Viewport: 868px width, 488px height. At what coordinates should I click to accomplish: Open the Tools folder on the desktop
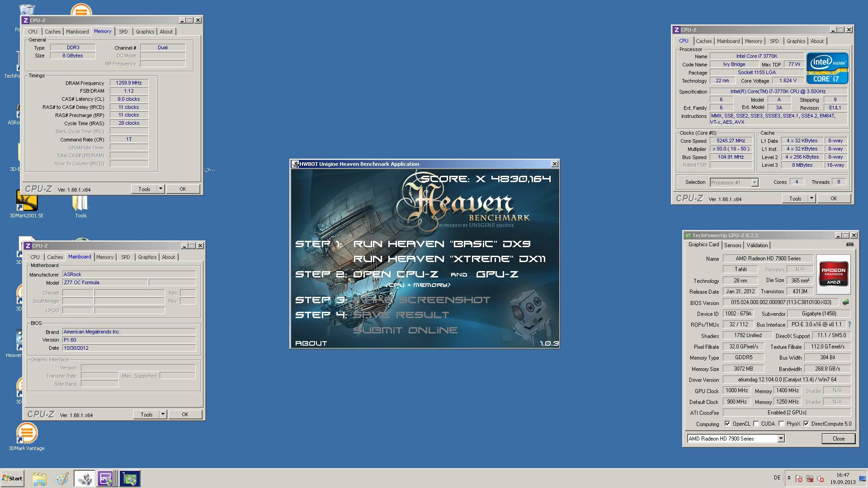click(x=80, y=207)
